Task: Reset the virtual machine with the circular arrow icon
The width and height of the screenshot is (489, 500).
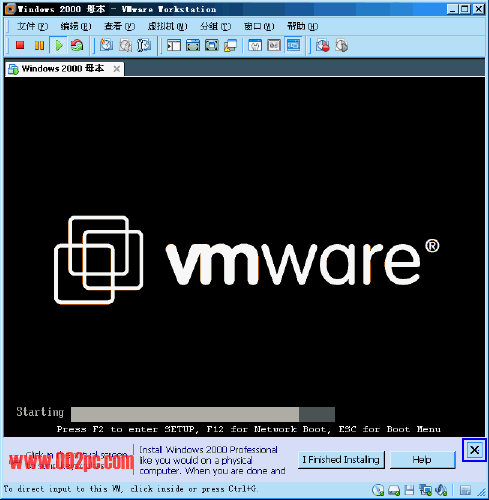Action: [77, 45]
